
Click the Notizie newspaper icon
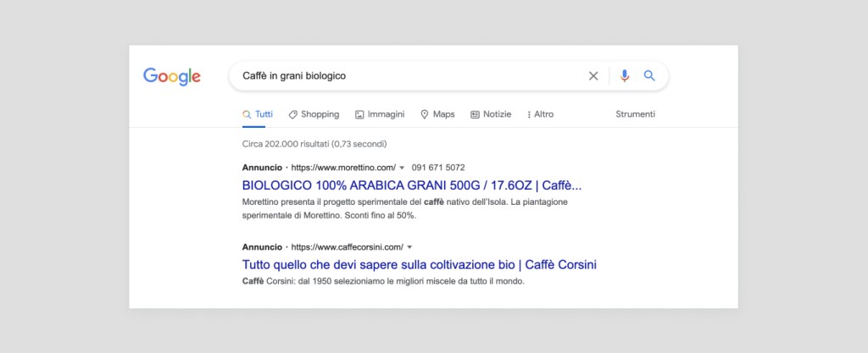pyautogui.click(x=475, y=114)
